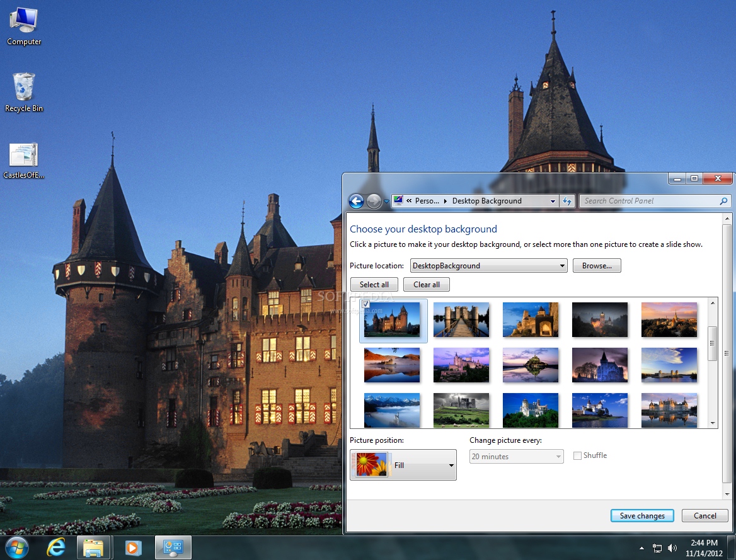This screenshot has width=736, height=560.
Task: Open the Computer desktop icon
Action: click(x=24, y=26)
